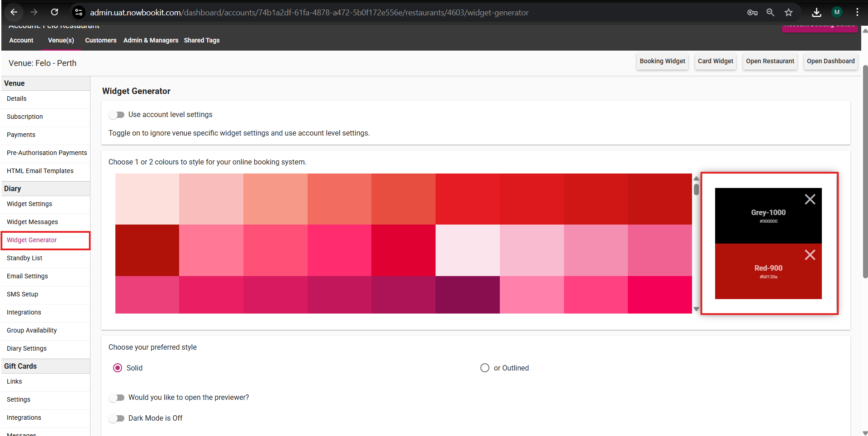This screenshot has width=868, height=436.
Task: Select the Outlined style radio button
Action: 484,368
